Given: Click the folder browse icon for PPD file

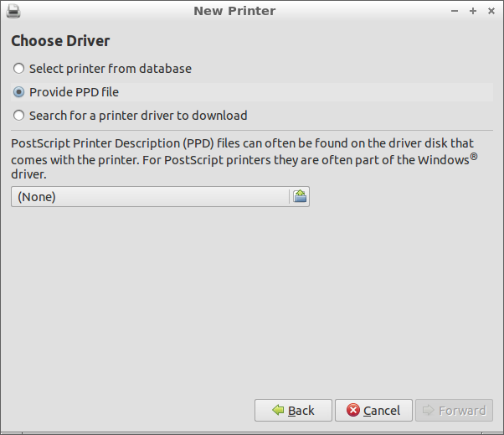Looking at the screenshot, I should pyautogui.click(x=300, y=197).
